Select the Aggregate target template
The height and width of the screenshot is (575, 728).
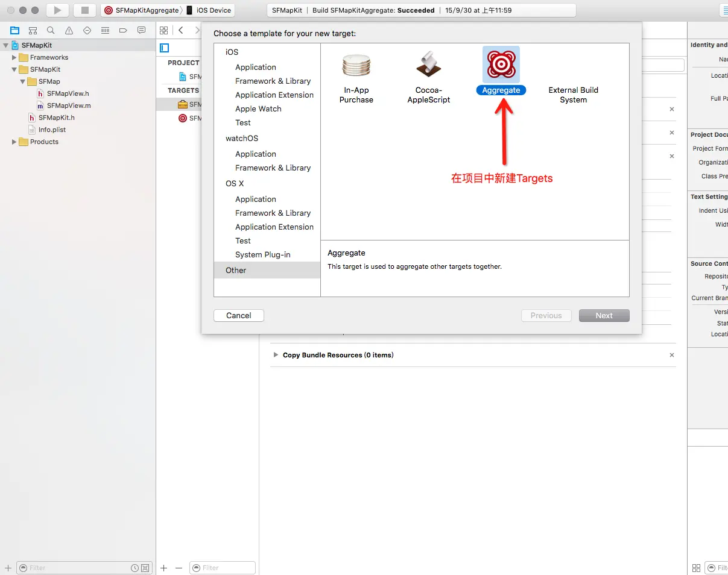[x=501, y=71]
